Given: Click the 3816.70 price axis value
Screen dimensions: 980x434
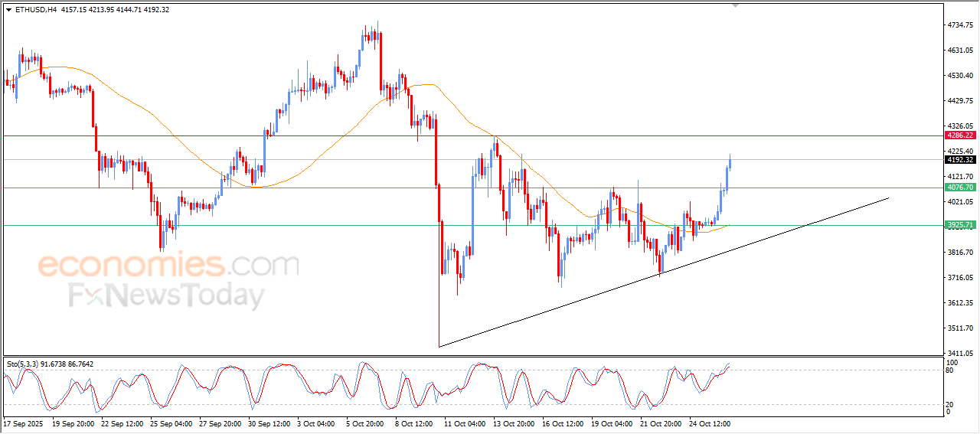Looking at the screenshot, I should point(960,253).
